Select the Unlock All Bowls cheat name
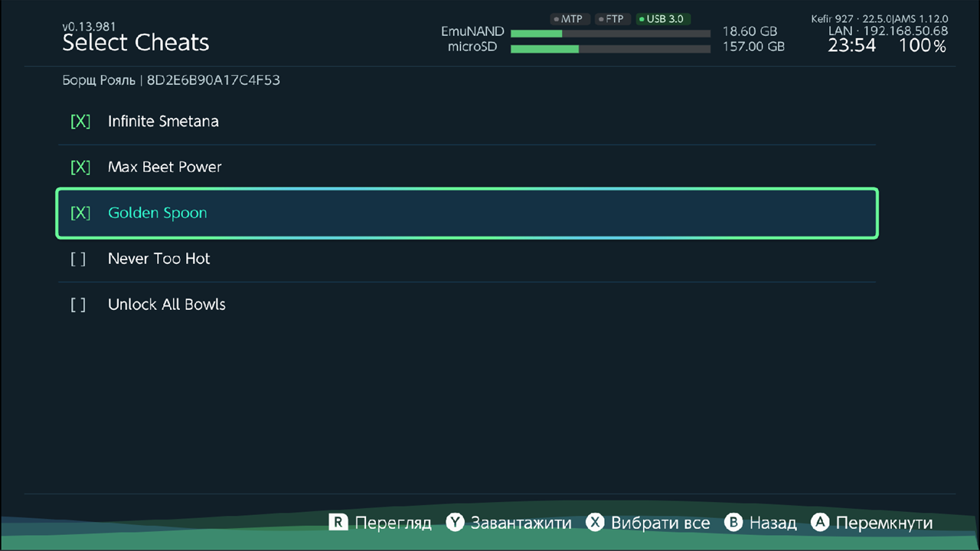980x551 pixels. [x=167, y=305]
